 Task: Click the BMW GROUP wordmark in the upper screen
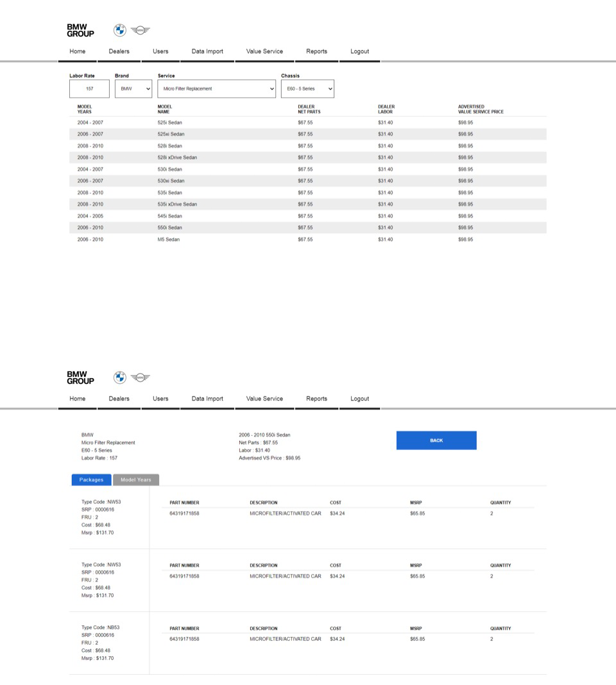click(x=80, y=30)
